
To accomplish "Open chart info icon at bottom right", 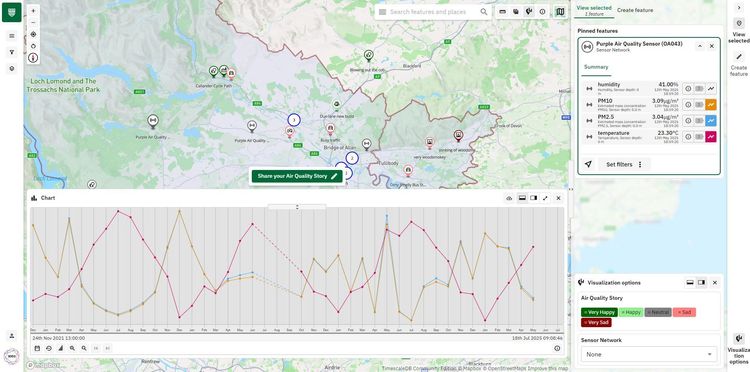I will (x=557, y=348).
